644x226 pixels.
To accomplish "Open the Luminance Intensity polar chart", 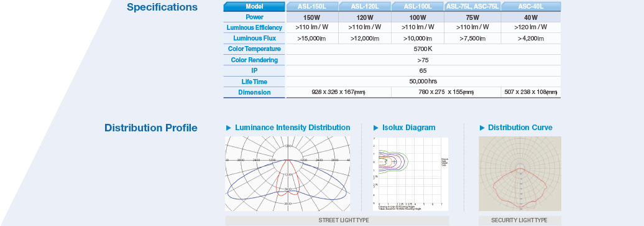I will 287,174.
